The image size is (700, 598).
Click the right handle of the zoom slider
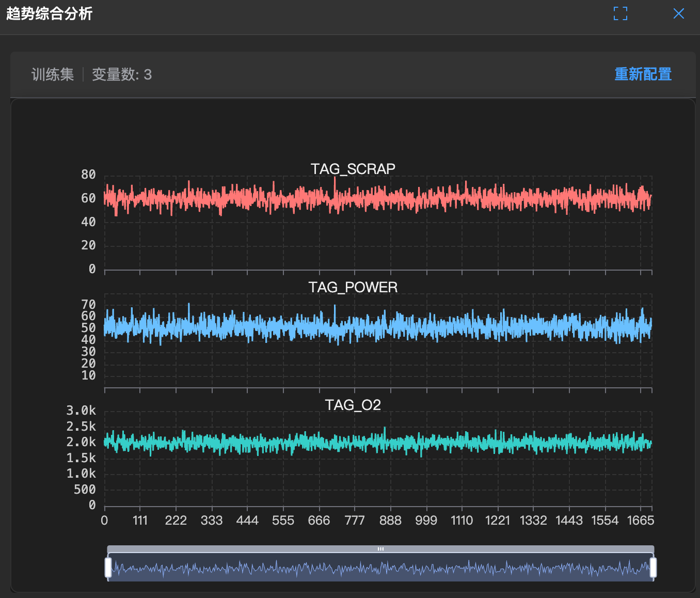point(653,567)
